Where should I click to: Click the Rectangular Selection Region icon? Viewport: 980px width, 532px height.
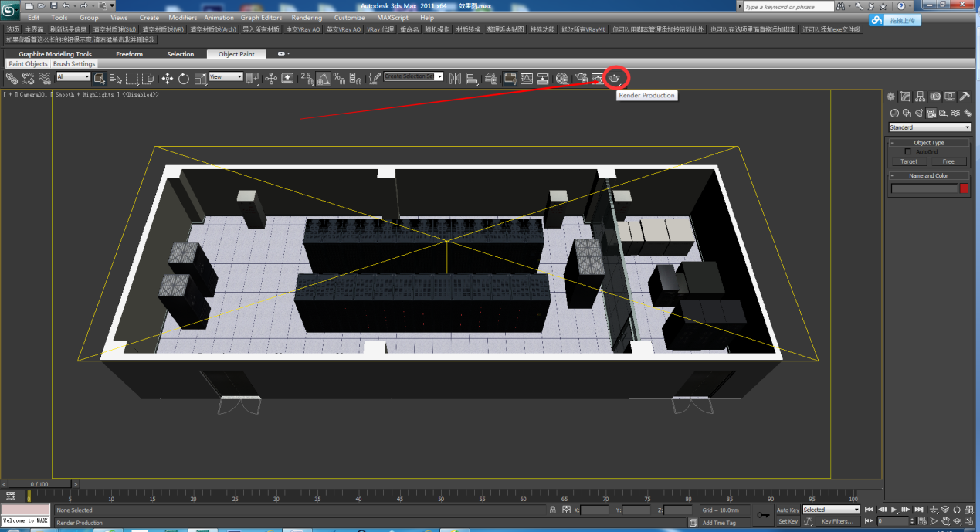tap(132, 78)
